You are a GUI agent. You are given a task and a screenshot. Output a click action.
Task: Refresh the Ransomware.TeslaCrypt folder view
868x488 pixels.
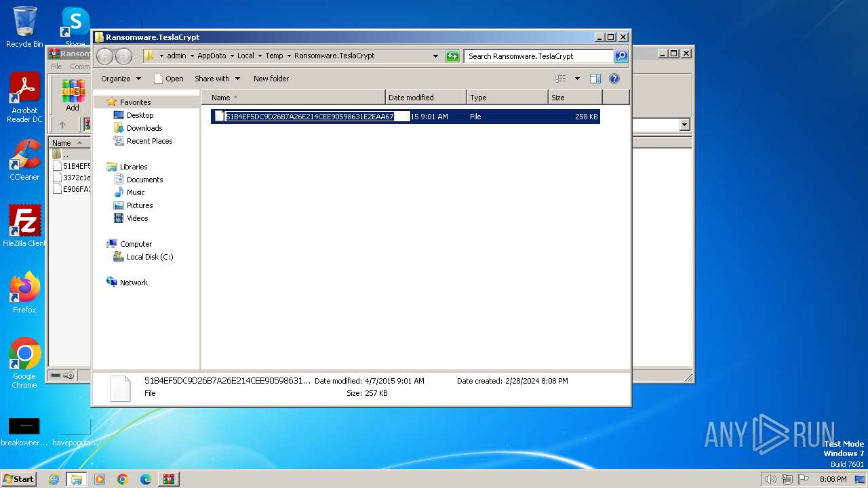pos(452,56)
